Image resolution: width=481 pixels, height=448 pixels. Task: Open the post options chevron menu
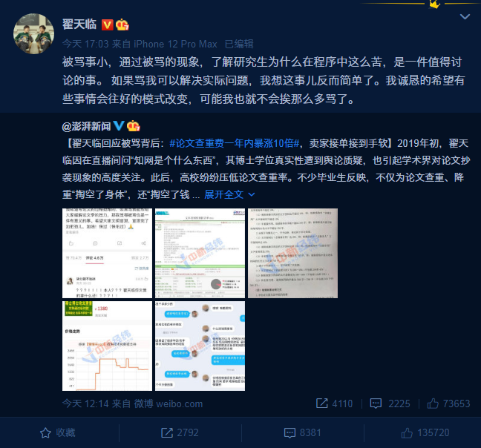465,16
